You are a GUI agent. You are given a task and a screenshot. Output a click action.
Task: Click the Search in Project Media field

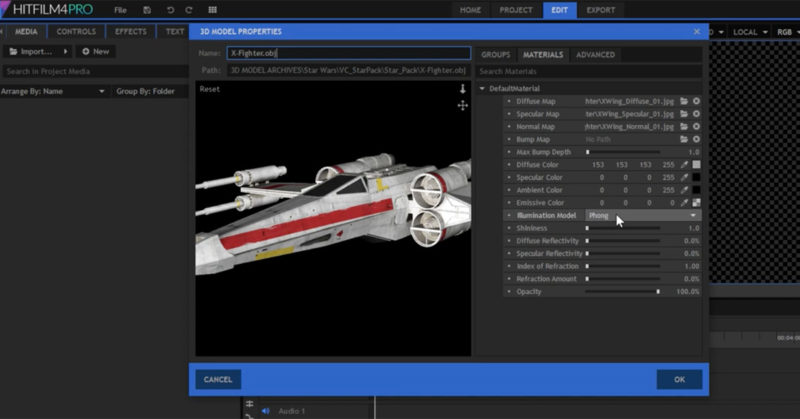coord(95,71)
